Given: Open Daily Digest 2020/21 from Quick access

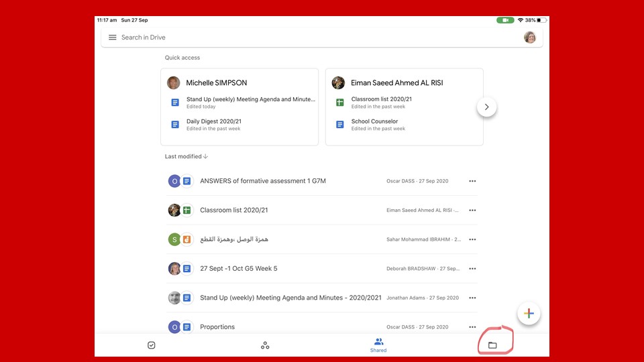Looking at the screenshot, I should tap(213, 124).
